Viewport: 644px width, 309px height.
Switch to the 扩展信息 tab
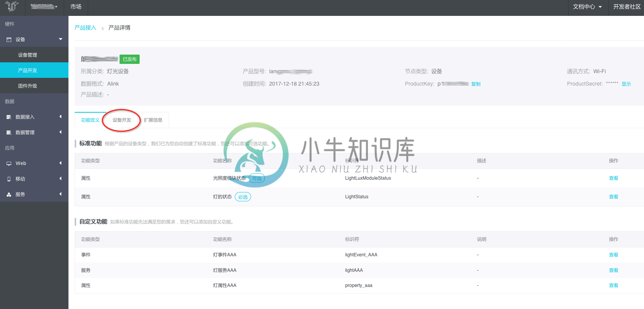coord(153,120)
